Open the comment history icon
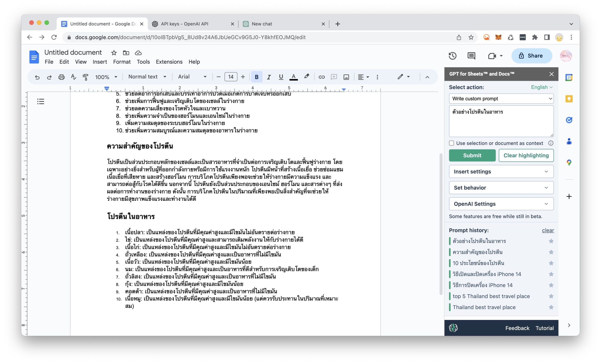Image resolution: width=601 pixels, height=364 pixels. coord(471,56)
